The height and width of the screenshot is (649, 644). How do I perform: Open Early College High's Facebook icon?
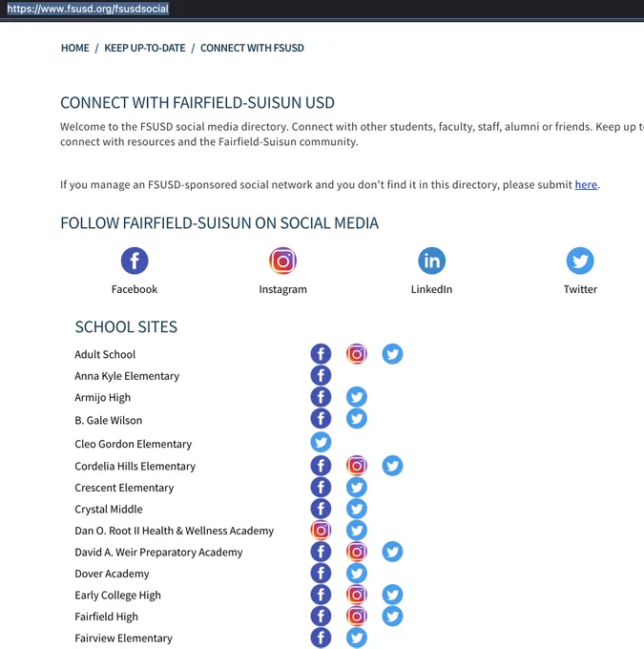(x=321, y=595)
